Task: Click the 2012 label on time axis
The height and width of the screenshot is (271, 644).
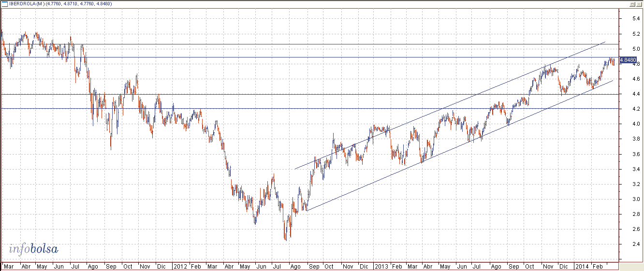Action: point(180,266)
